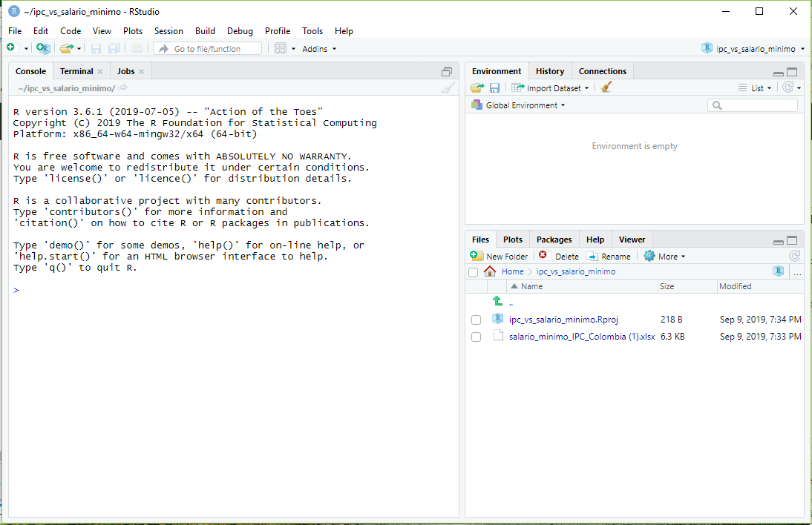
Task: Select the Console tab
Action: 30,71
